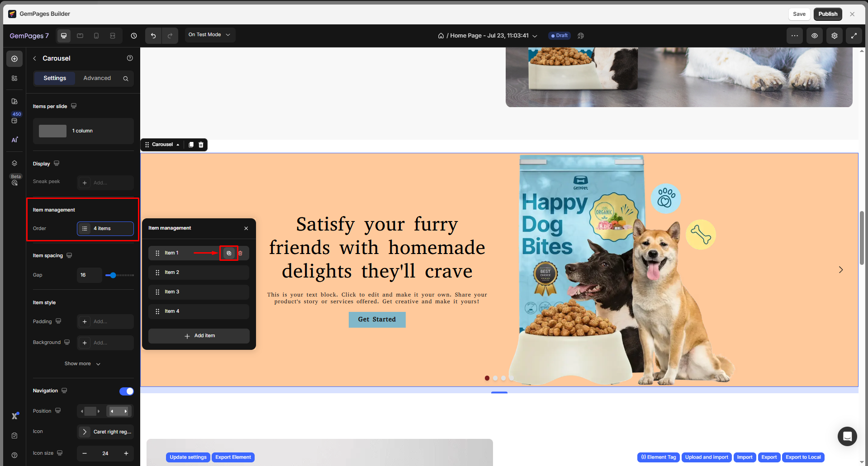Duplicate Item 1 in Item management
Viewport: 868px width, 466px height.
point(229,253)
